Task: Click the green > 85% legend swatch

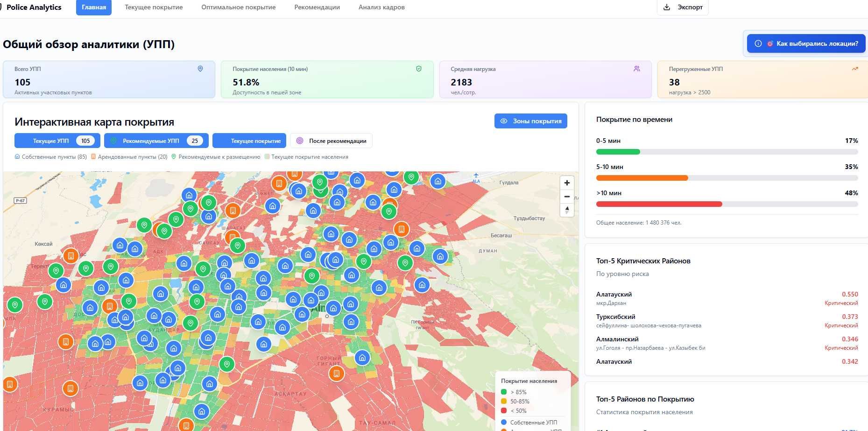Action: click(x=504, y=392)
